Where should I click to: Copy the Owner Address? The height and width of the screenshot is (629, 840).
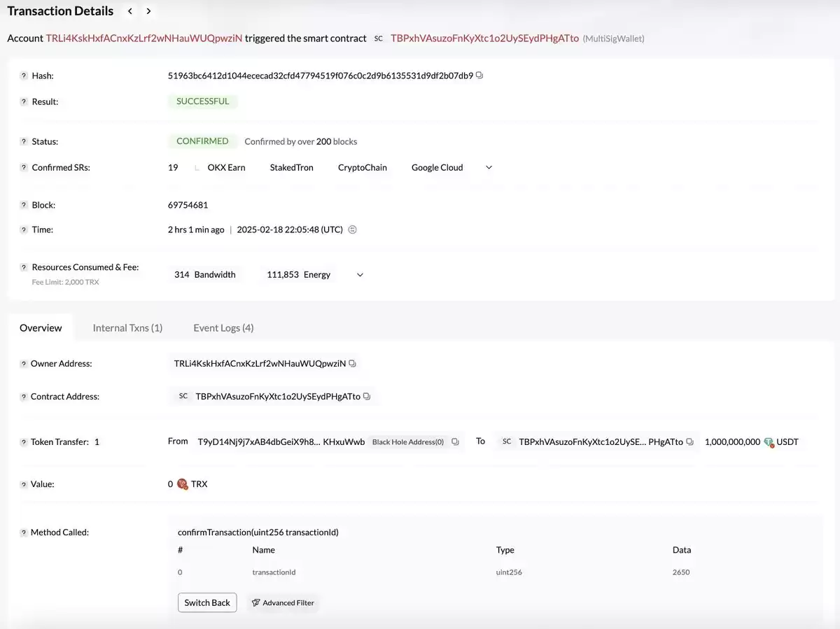(x=352, y=363)
